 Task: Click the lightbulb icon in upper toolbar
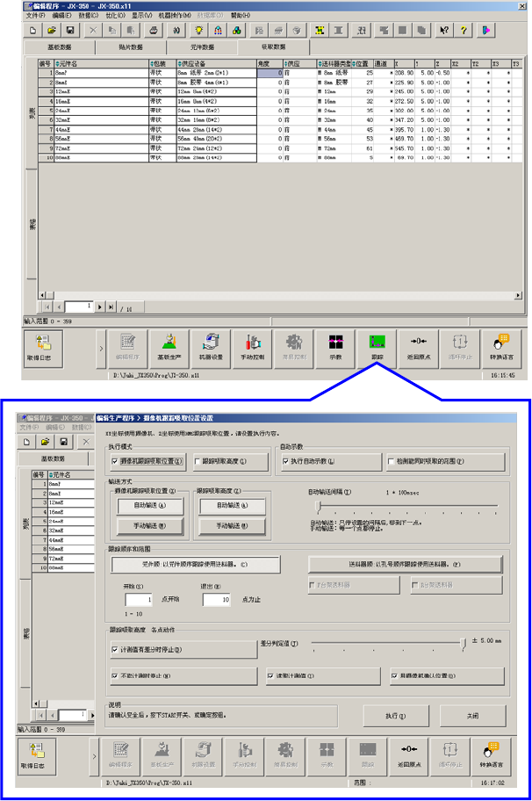click(199, 31)
